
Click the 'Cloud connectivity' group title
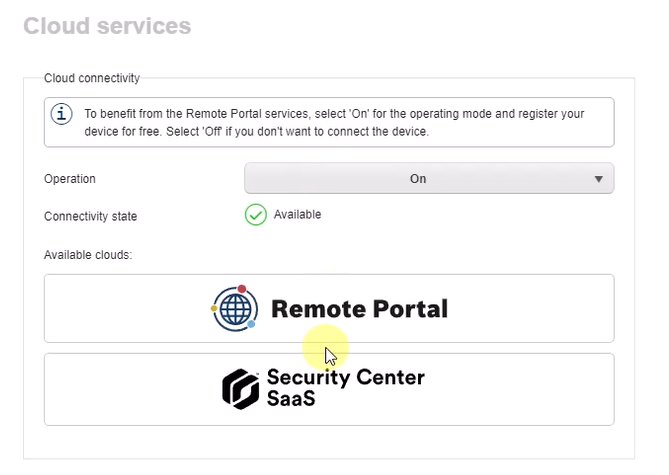92,77
